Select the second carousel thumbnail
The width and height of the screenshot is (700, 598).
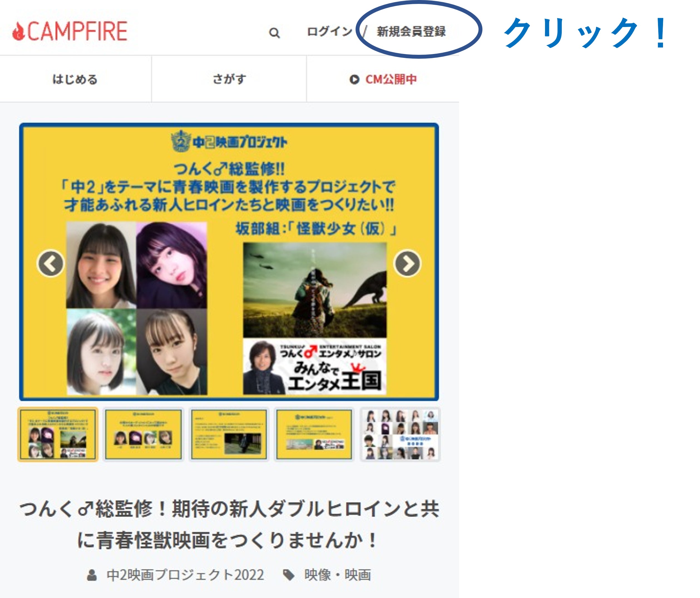(143, 434)
